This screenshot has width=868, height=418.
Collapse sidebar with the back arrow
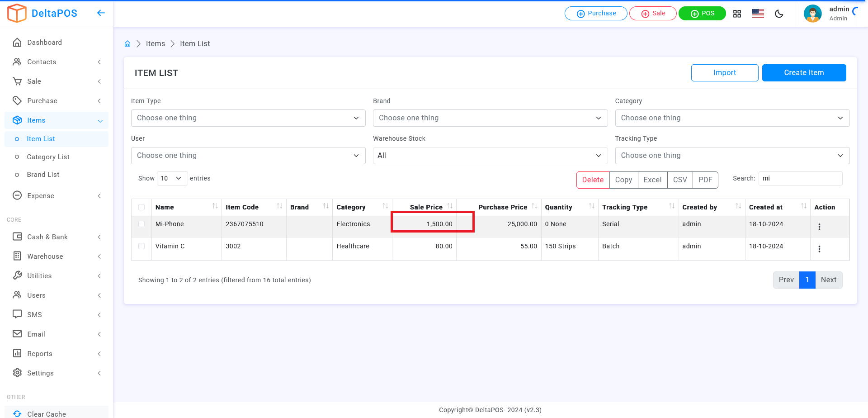(x=101, y=13)
